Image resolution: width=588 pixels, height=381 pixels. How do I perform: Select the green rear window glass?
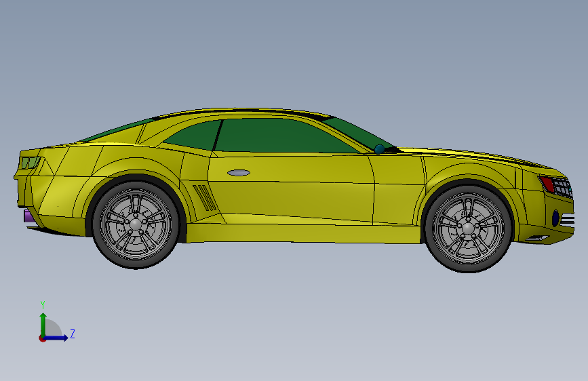[116, 130]
